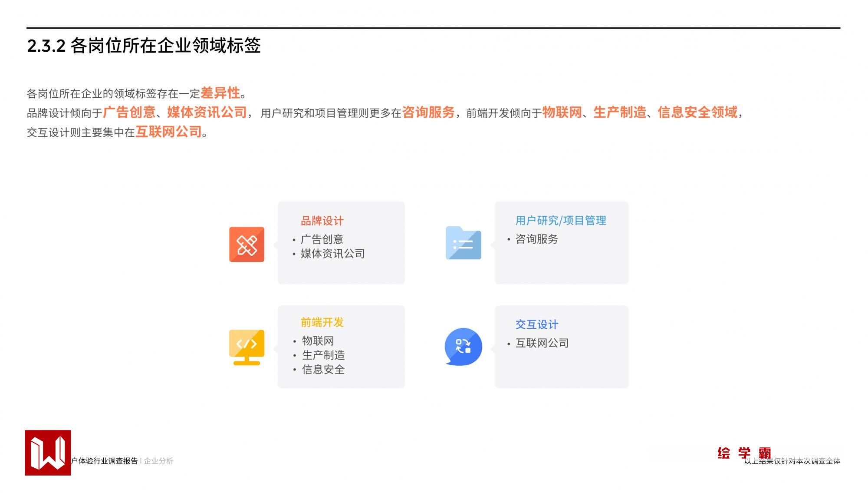Click the blue folder list icon
This screenshot has width=868, height=493.
463,244
